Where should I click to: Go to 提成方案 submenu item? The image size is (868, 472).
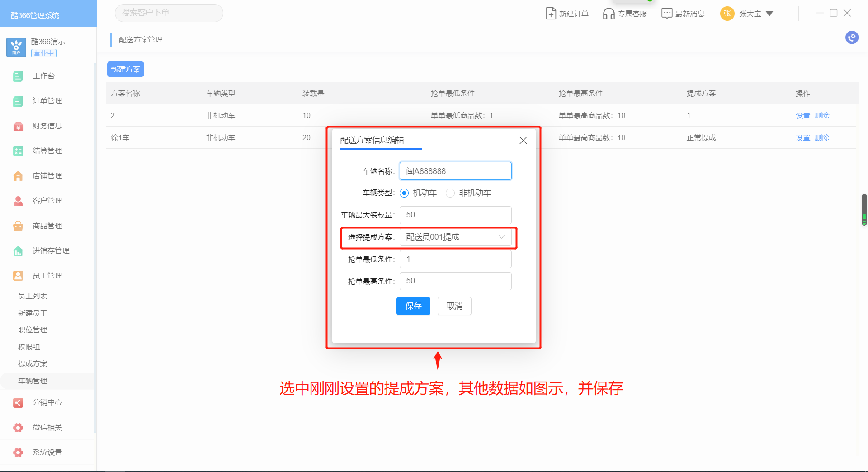click(x=33, y=364)
